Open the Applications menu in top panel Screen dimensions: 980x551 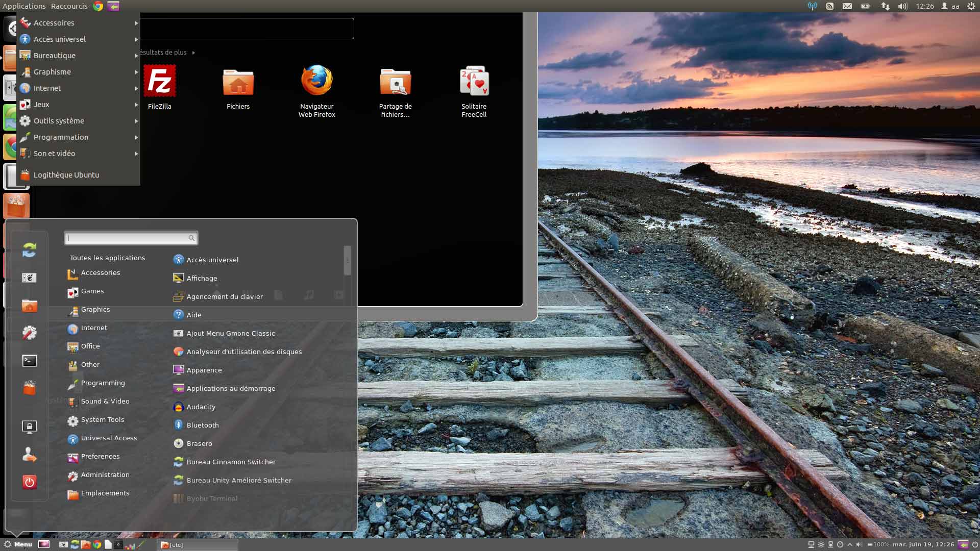[x=24, y=6]
